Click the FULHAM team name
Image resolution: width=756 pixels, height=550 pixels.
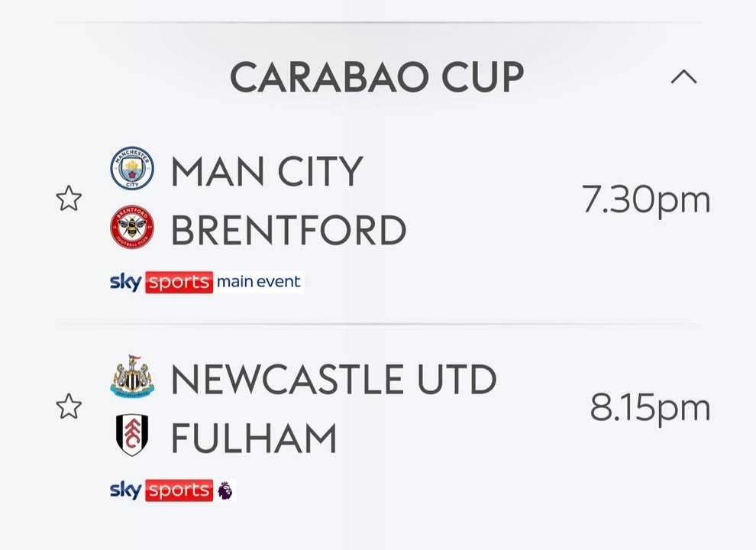tap(254, 438)
